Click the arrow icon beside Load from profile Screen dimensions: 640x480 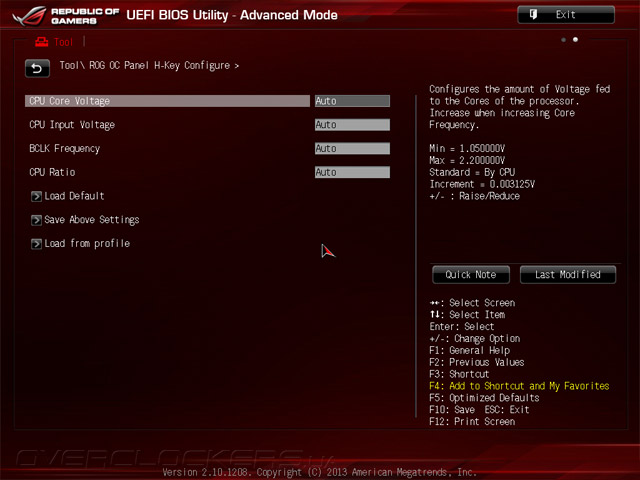coord(36,244)
